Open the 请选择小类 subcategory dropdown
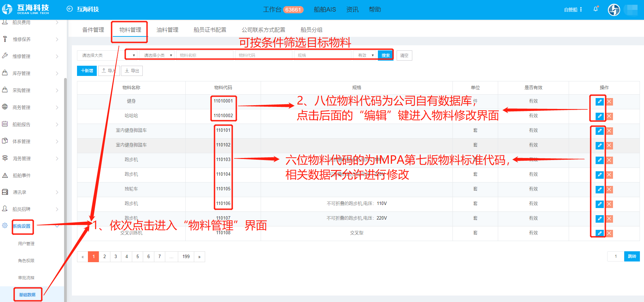644x302 pixels. (x=157, y=55)
